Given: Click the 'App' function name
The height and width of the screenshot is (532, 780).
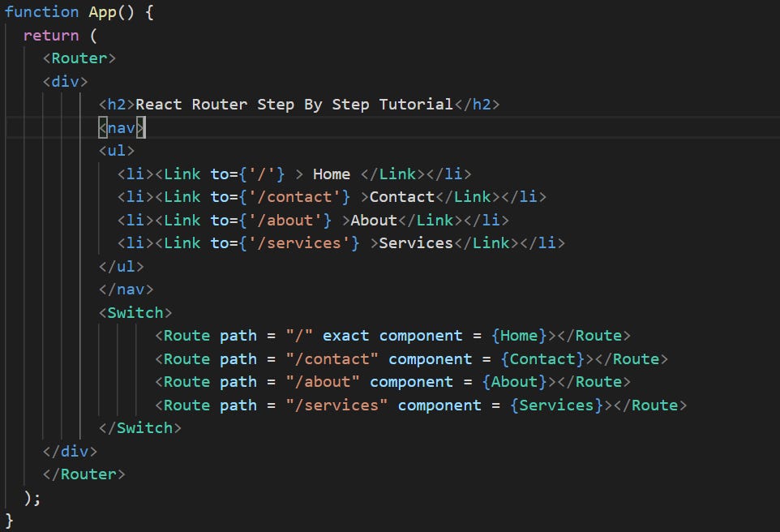Looking at the screenshot, I should pyautogui.click(x=102, y=12).
